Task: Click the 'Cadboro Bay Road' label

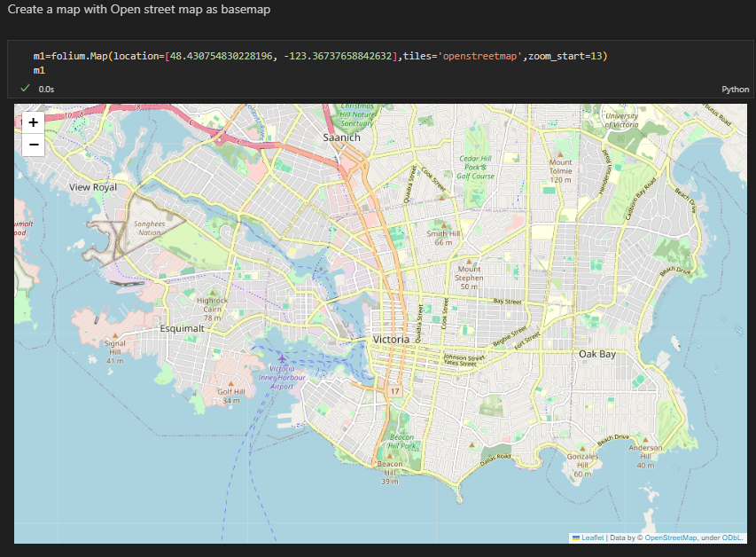Action: tap(641, 199)
